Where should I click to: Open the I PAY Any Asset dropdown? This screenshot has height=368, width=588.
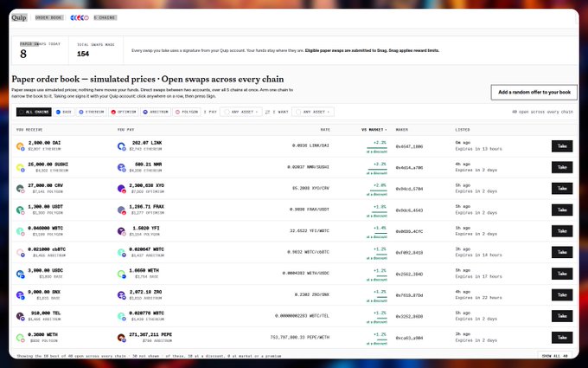(x=240, y=112)
